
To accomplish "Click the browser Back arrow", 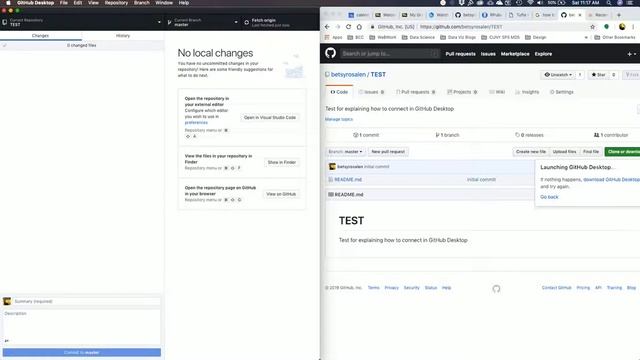I will click(327, 27).
